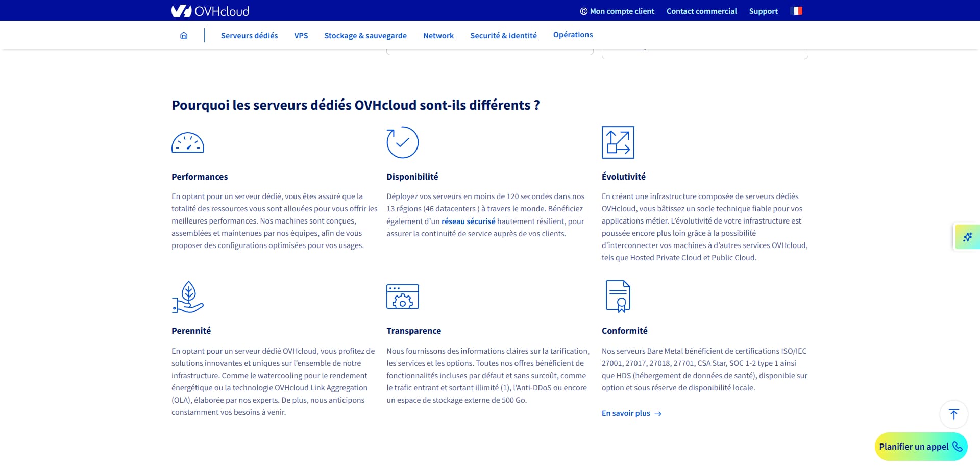The width and height of the screenshot is (980, 469).
Task: Click the Disponibilité checkmark clock icon
Action: click(x=403, y=142)
